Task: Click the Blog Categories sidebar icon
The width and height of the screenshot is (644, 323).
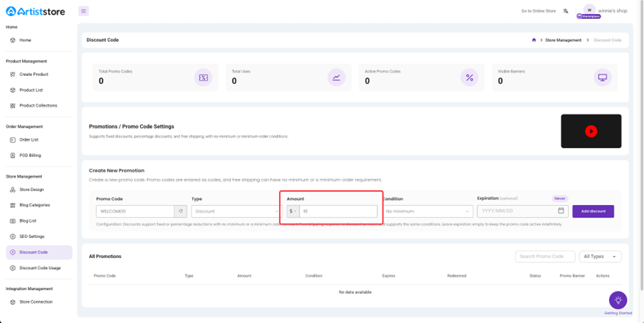Action: pos(13,205)
